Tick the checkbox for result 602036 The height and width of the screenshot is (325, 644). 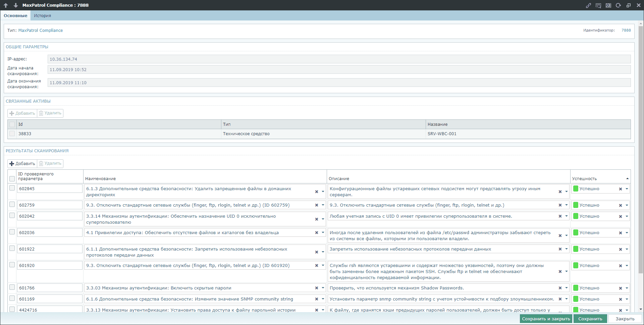[12, 232]
